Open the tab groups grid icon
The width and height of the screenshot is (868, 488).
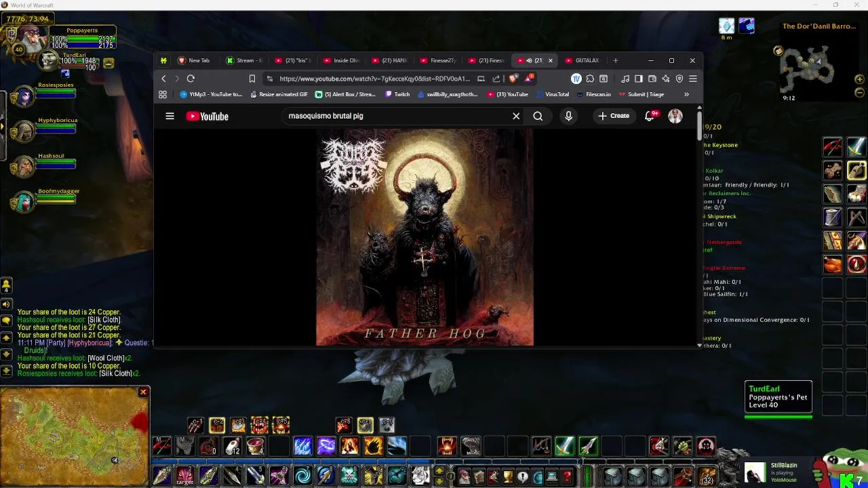(x=163, y=94)
